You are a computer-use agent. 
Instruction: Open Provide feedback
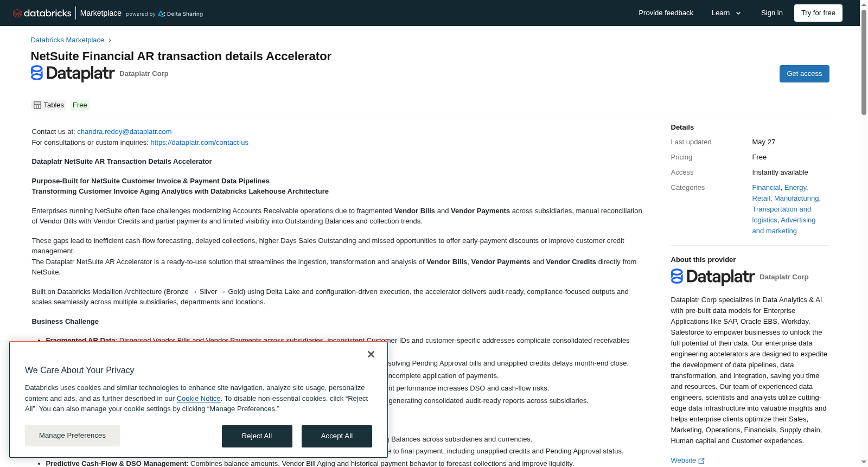pyautogui.click(x=666, y=13)
